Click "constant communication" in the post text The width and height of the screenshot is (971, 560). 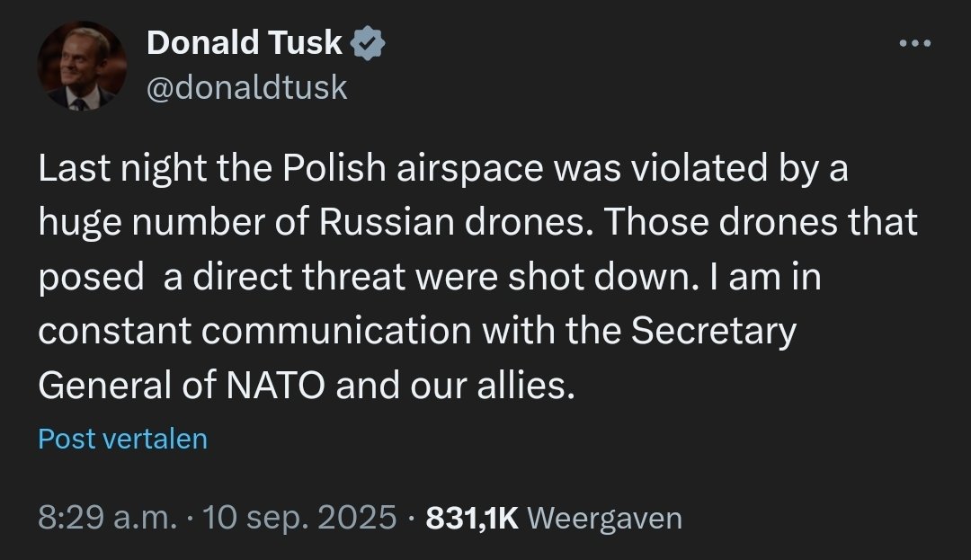pos(254,332)
